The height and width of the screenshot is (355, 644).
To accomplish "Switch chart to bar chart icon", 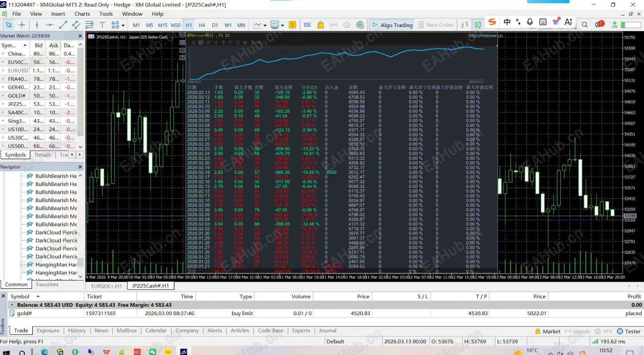I will pos(464,25).
